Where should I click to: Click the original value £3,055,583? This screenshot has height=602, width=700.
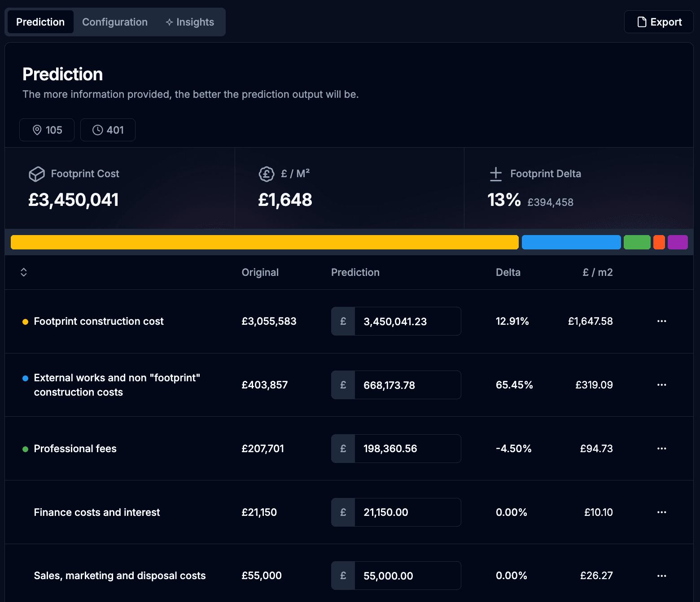coord(269,321)
